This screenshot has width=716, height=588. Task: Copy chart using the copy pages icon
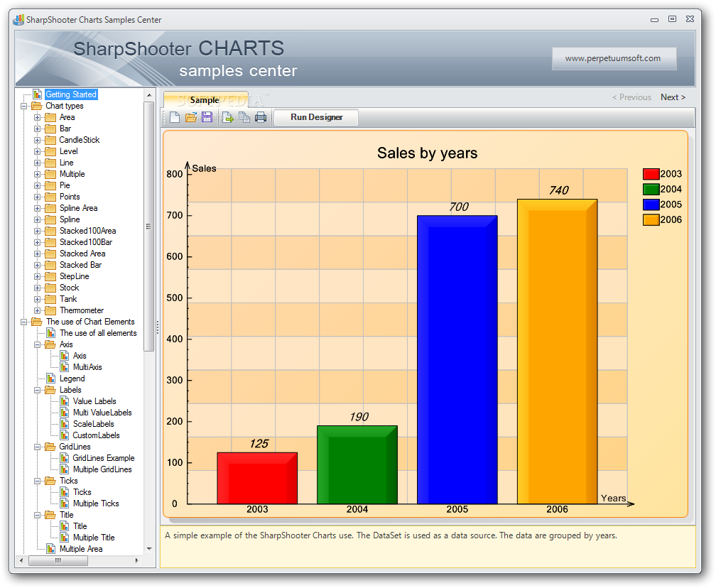pyautogui.click(x=244, y=117)
